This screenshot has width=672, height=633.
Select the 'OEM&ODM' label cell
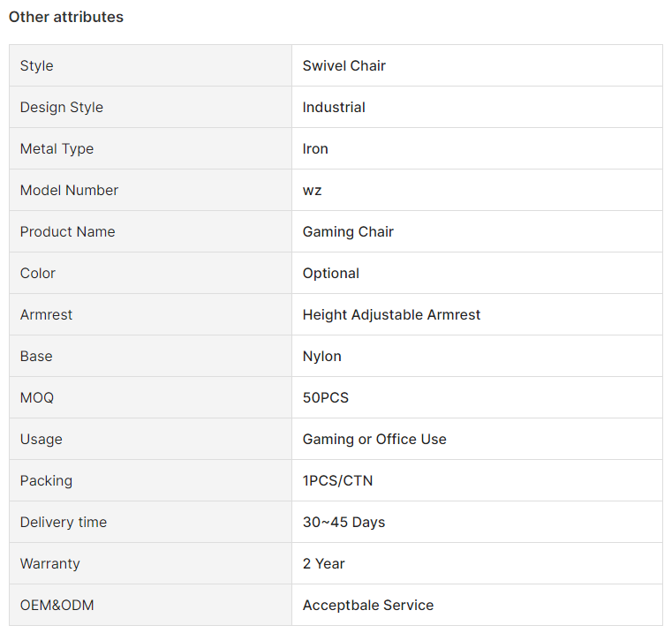coord(150,605)
